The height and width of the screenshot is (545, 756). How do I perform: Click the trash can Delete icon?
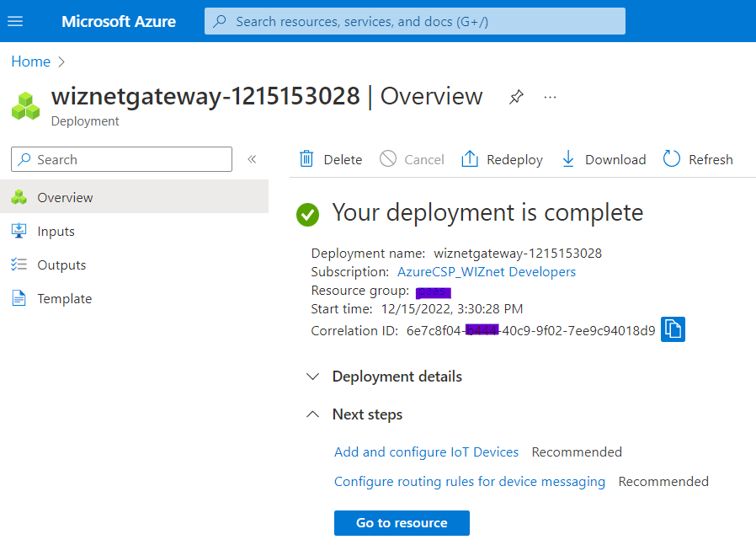click(306, 158)
